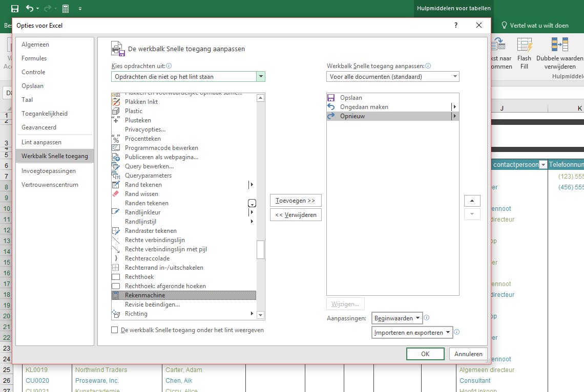
Task: Click the Undo arrow in title bar
Action: tap(30, 9)
